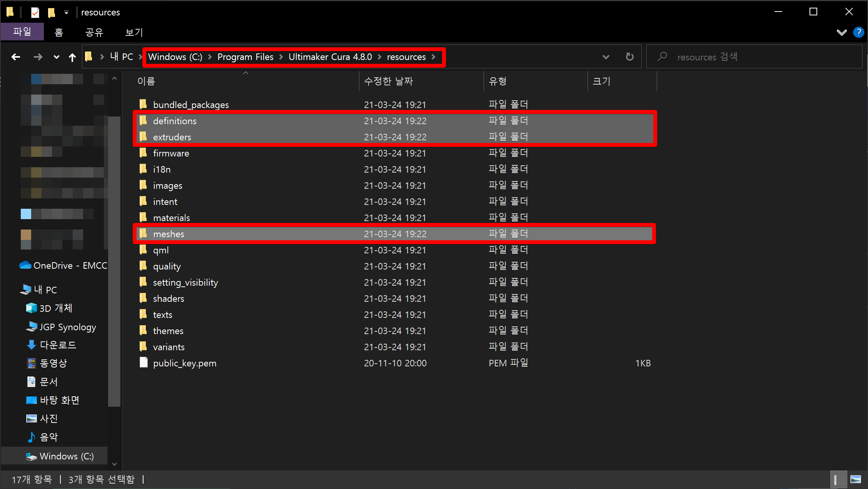Click the navigation pane vertical scrollbar
This screenshot has width=868, height=489.
point(114,261)
